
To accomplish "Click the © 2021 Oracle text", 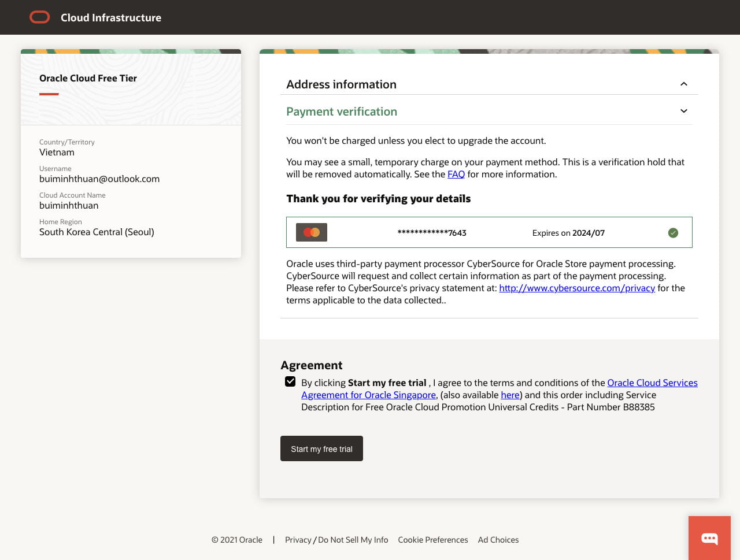I will tap(236, 540).
